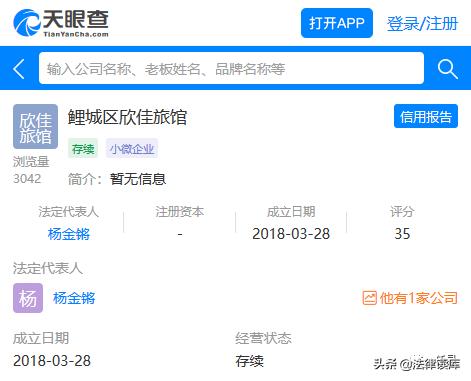
Task: Click the 打开APP button
Action: pos(337,23)
